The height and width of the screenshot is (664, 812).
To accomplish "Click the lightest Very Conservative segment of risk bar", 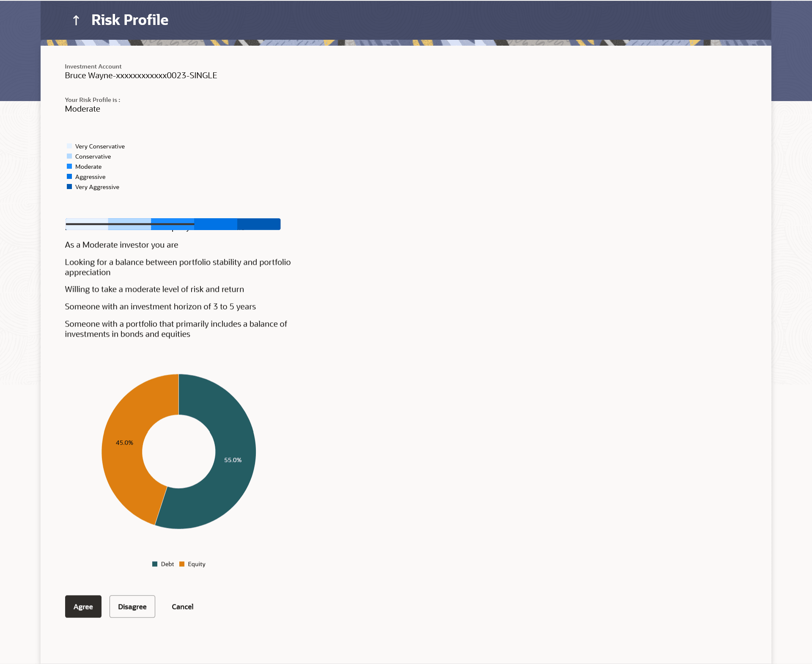I will pos(87,227).
